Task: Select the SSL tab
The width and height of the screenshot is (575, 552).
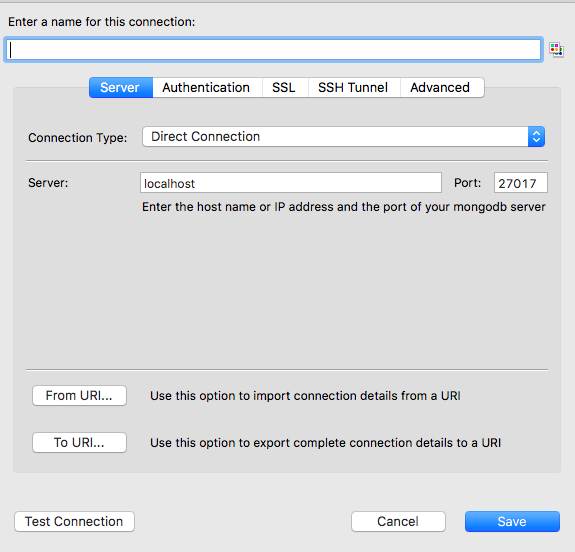Action: 284,87
